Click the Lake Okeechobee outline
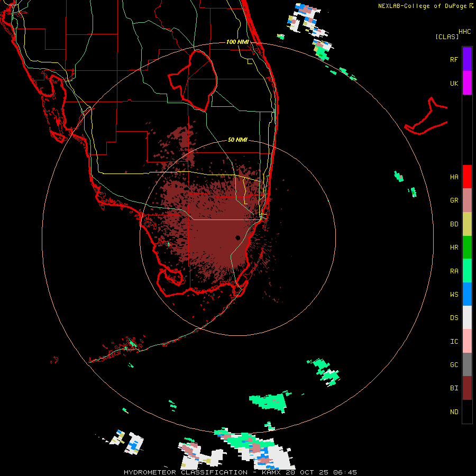 coord(193,80)
